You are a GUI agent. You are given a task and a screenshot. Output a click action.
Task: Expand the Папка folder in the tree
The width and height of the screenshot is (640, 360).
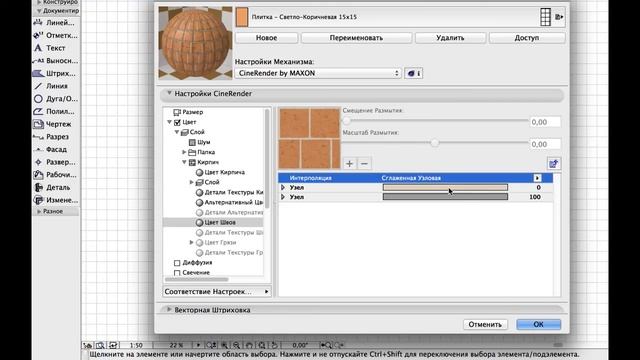pos(184,152)
